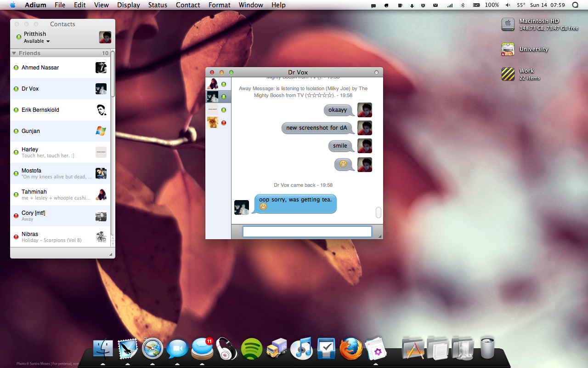The width and height of the screenshot is (588, 368).
Task: Open the volume control in menu bar
Action: 508,5
